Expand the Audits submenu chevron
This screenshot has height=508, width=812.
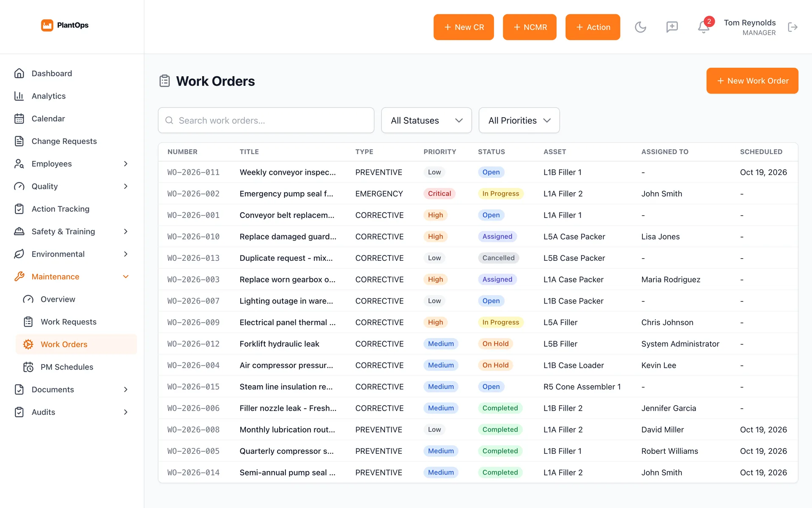click(126, 412)
